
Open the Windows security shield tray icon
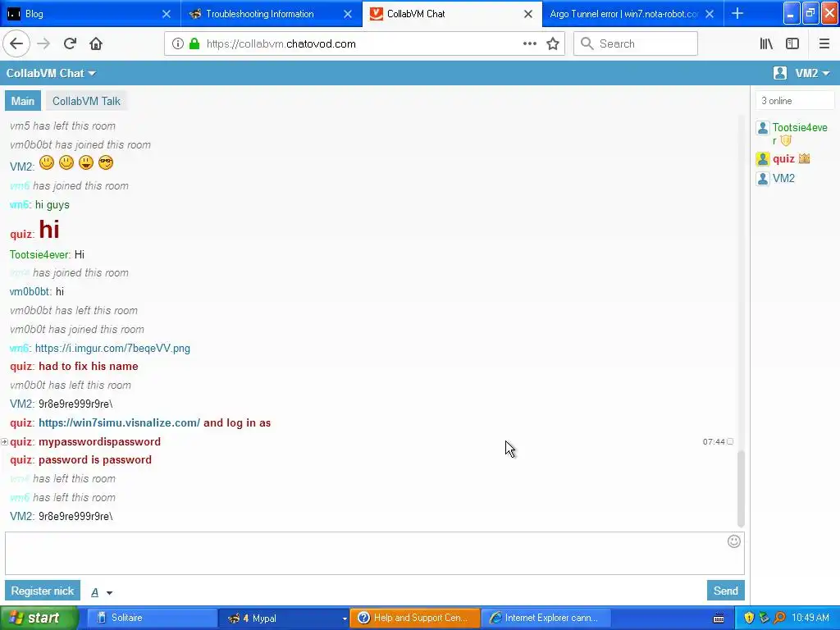[749, 618]
